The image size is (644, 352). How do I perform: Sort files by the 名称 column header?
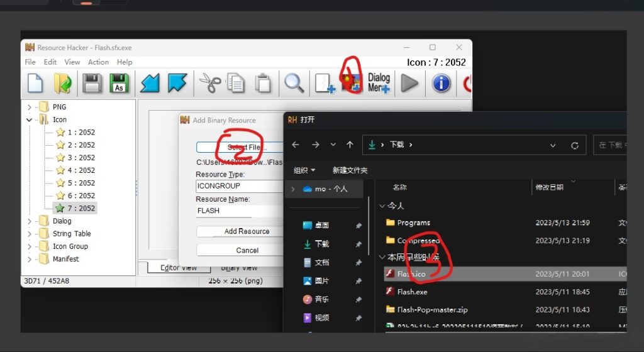(x=399, y=187)
